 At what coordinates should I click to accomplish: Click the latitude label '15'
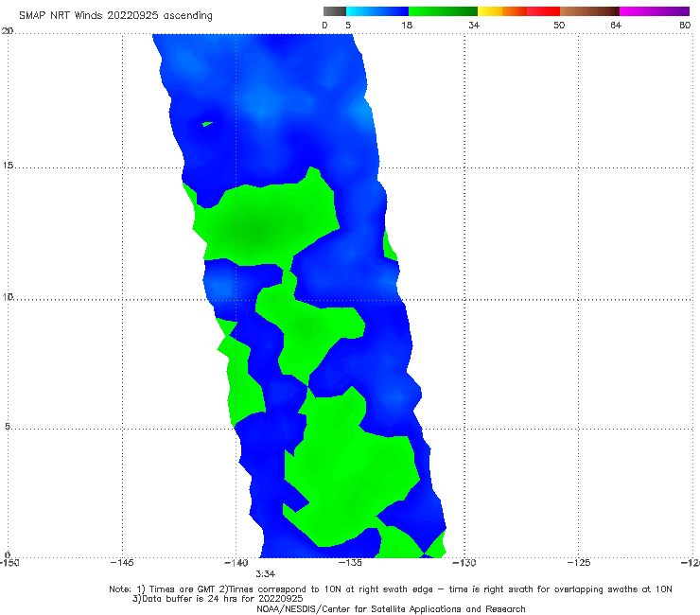(x=8, y=166)
